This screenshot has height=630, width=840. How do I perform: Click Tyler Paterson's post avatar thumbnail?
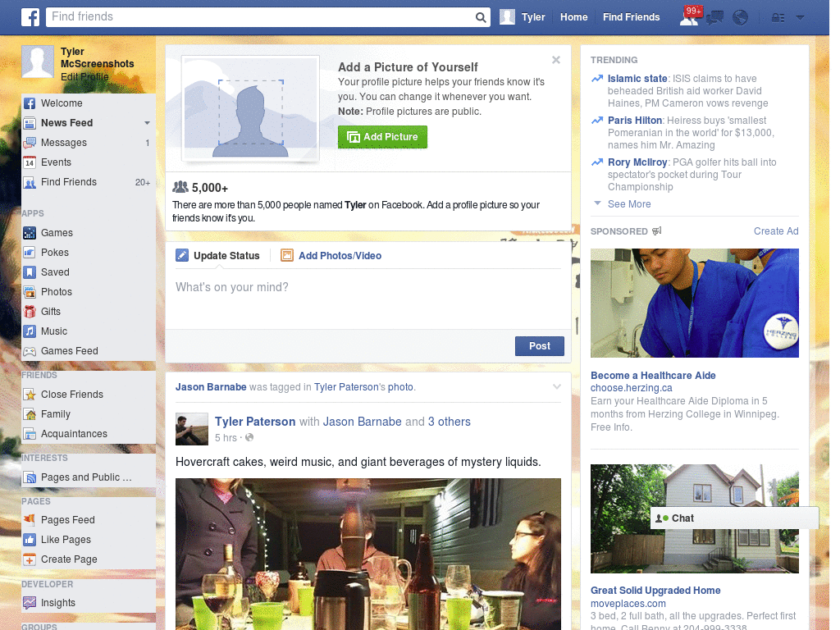click(x=192, y=429)
